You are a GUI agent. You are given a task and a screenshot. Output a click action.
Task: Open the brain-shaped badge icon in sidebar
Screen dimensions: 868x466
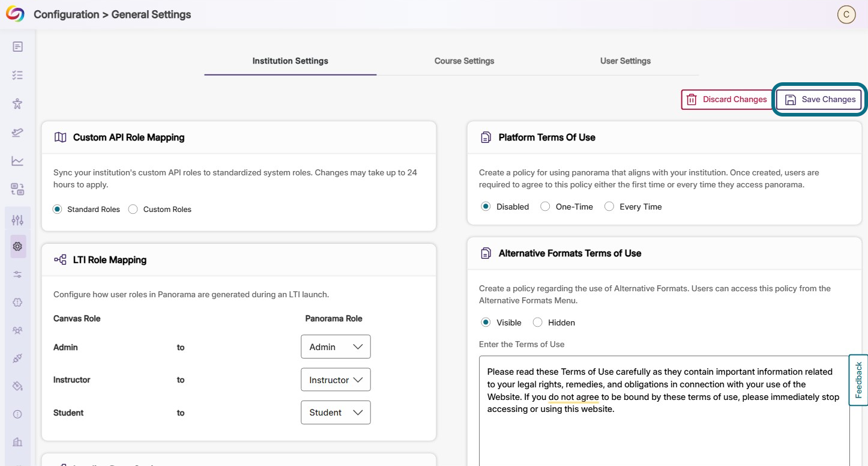[17, 303]
